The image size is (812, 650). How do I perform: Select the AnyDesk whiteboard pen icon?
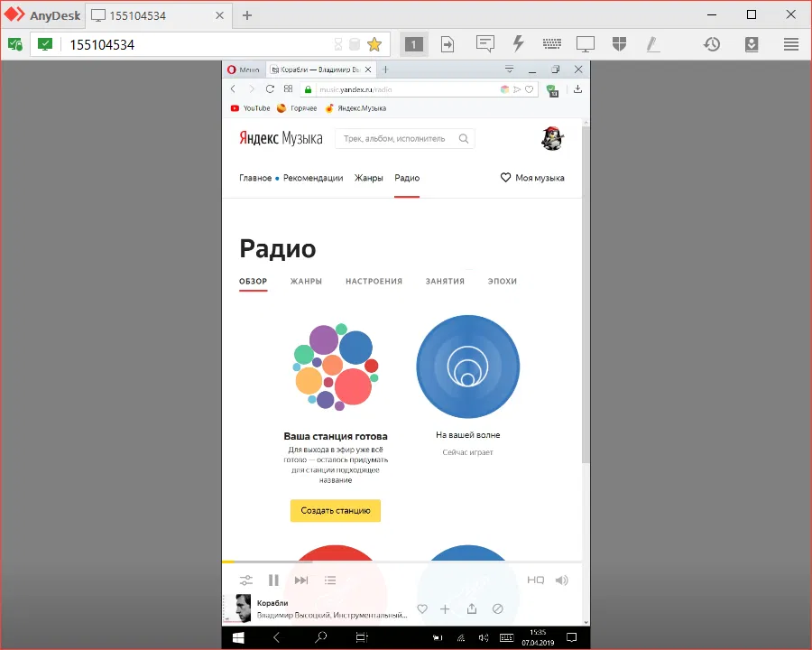(653, 44)
